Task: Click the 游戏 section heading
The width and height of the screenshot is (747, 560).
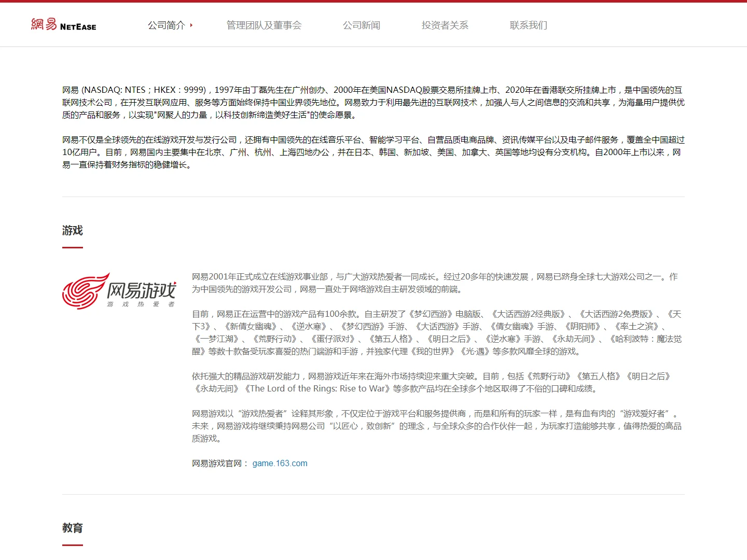Action: click(x=73, y=230)
